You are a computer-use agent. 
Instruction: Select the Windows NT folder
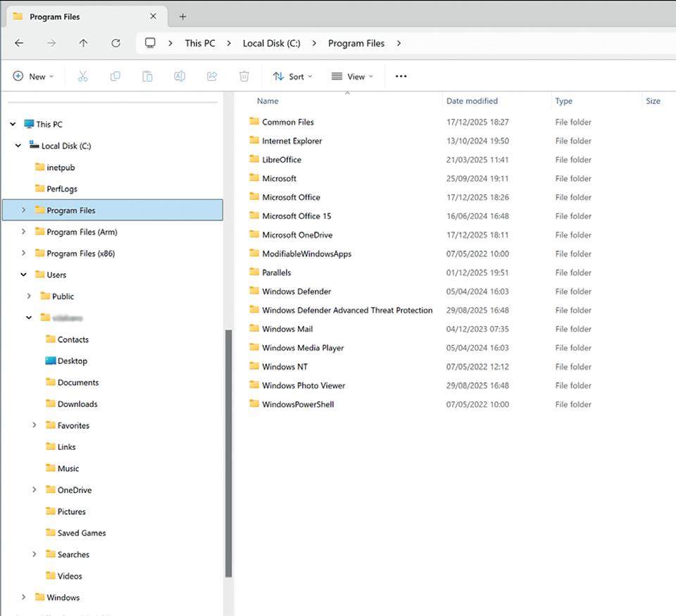click(x=279, y=366)
